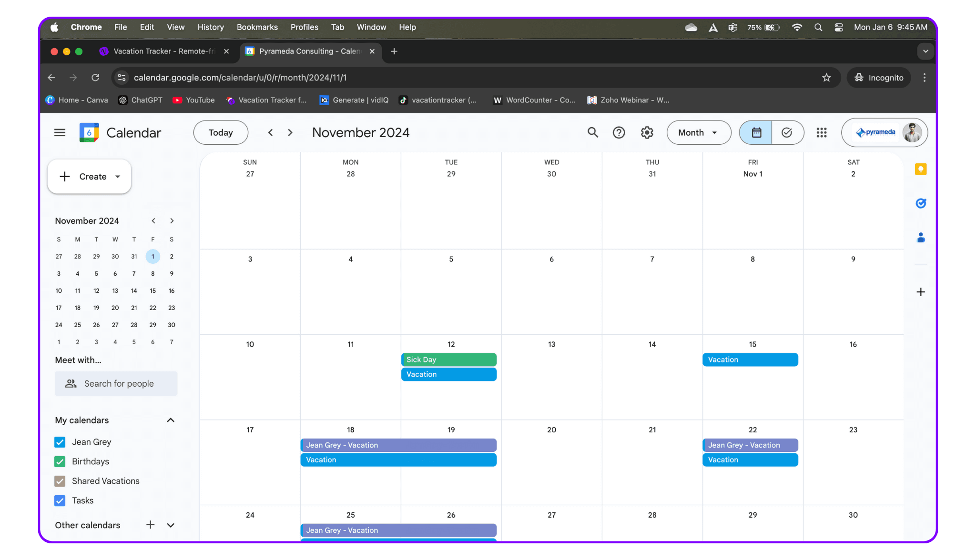Click the Today button
The image size is (976, 560).
pos(221,132)
